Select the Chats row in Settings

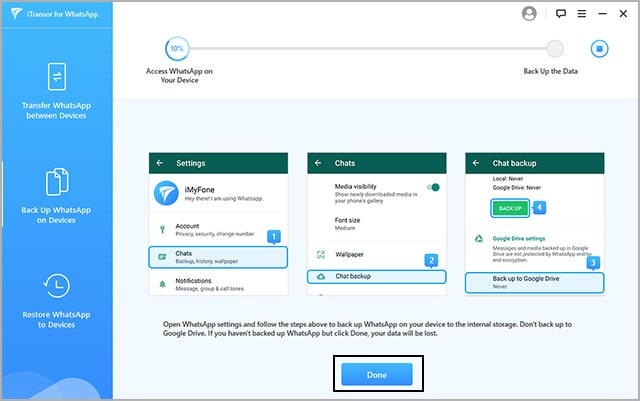point(218,257)
